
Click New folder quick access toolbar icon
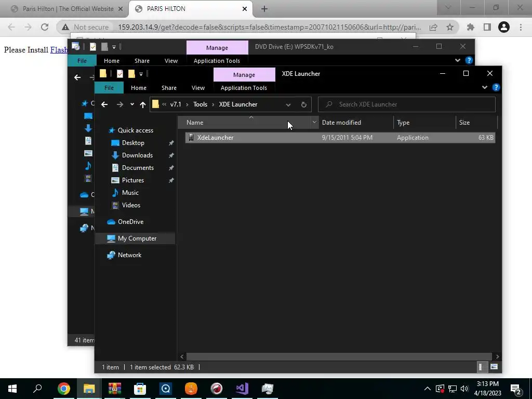131,74
